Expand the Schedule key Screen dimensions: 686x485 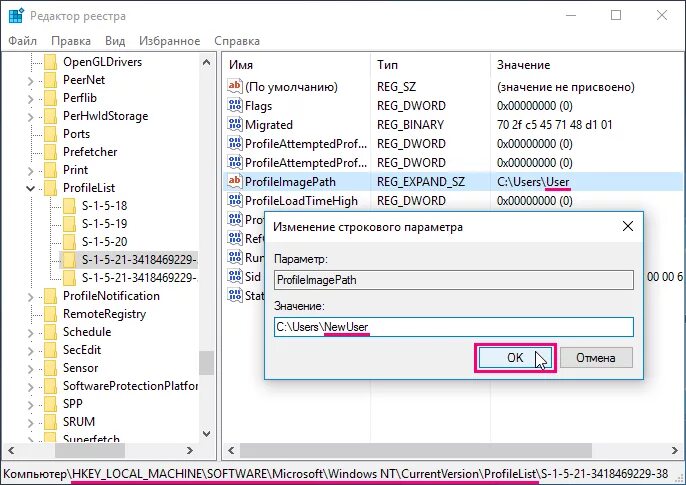30,333
